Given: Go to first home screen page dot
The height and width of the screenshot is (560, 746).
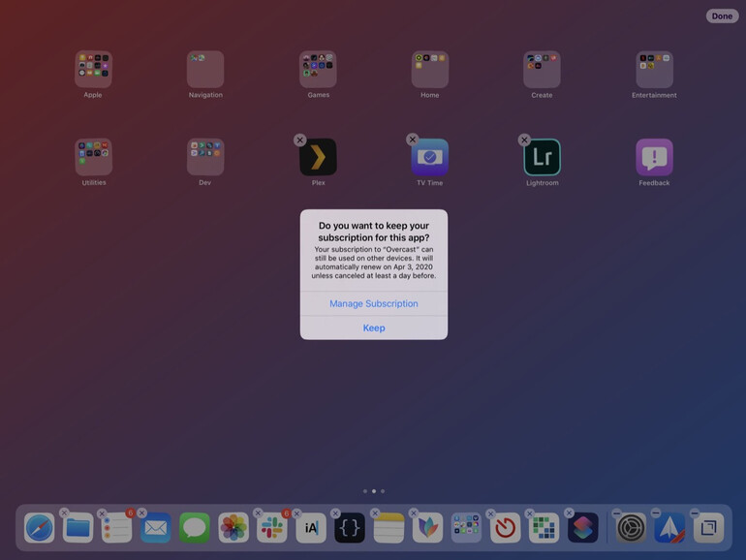Looking at the screenshot, I should tap(365, 491).
